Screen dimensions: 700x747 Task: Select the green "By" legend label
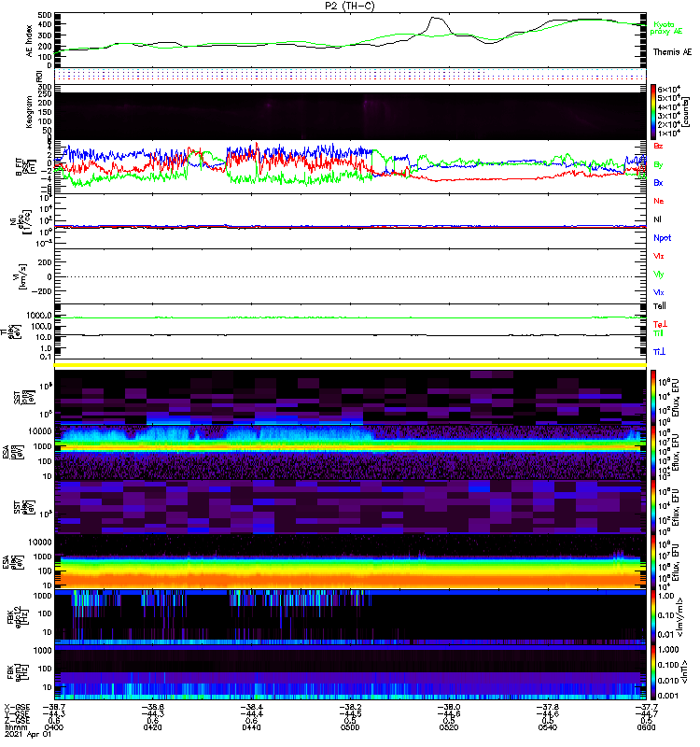click(658, 165)
